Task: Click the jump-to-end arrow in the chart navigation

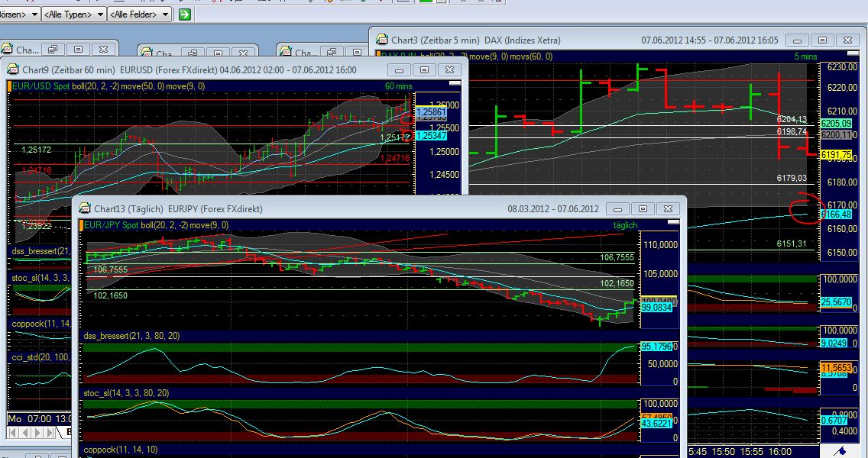Action: click(x=48, y=433)
